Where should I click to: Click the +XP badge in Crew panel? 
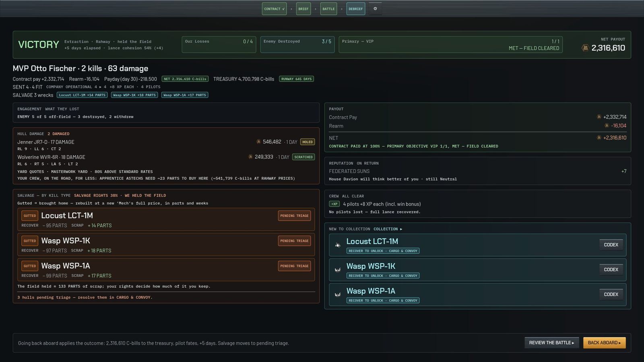click(x=334, y=204)
